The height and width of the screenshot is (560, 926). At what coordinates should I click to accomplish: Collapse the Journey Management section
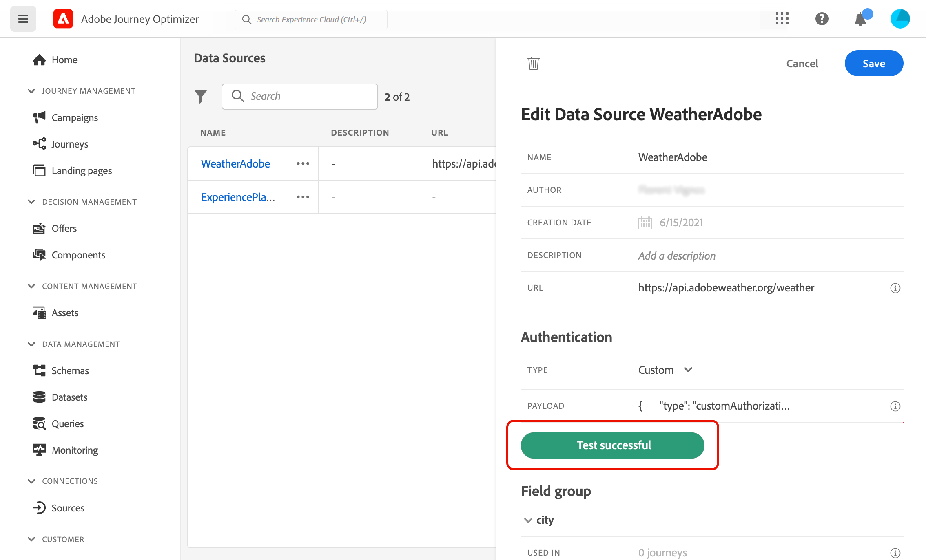[x=31, y=91]
